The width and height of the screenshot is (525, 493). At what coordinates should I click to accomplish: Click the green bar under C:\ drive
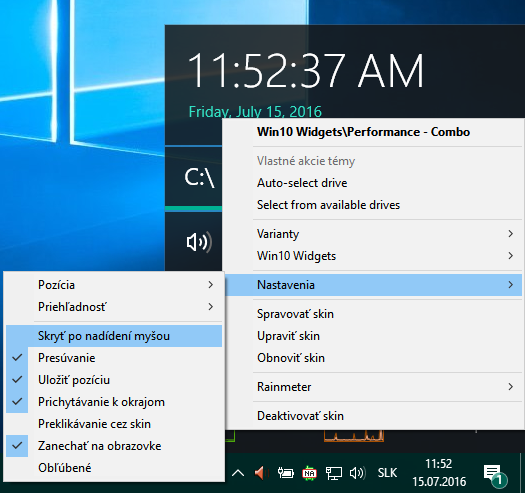(x=194, y=208)
